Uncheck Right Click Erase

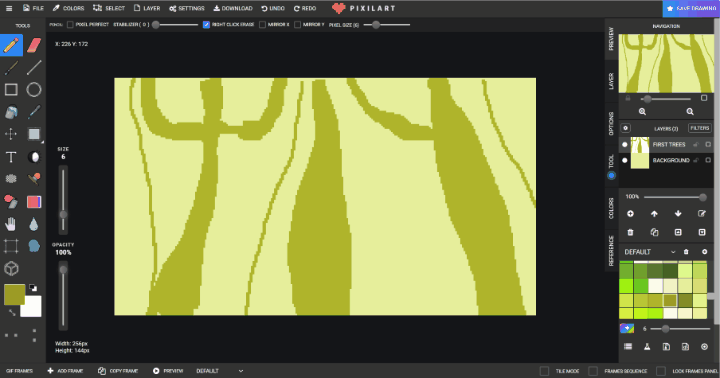pos(206,25)
